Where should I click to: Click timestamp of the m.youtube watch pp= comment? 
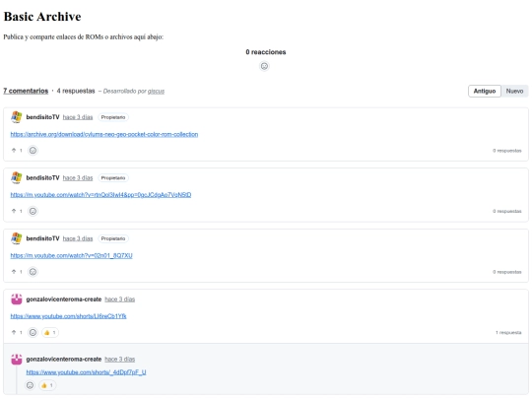coord(78,177)
